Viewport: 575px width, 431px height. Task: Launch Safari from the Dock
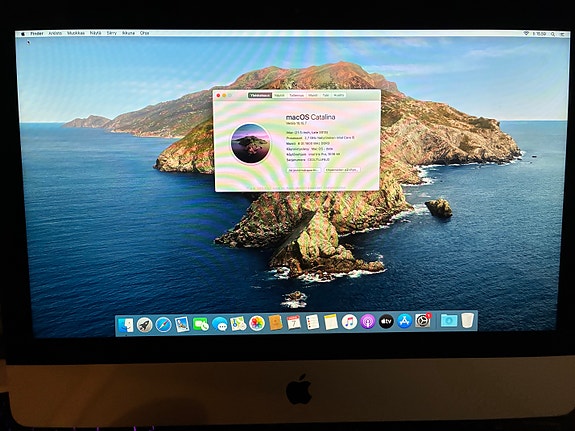[x=163, y=325]
